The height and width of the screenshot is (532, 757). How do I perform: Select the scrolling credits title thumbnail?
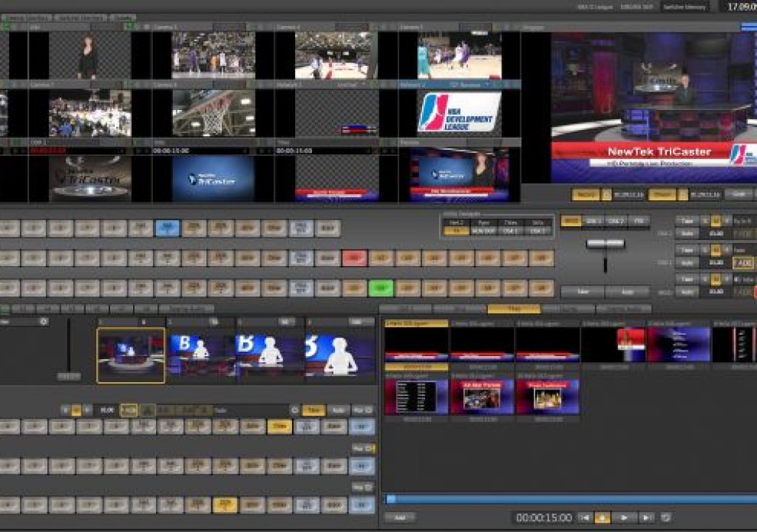coord(679,344)
